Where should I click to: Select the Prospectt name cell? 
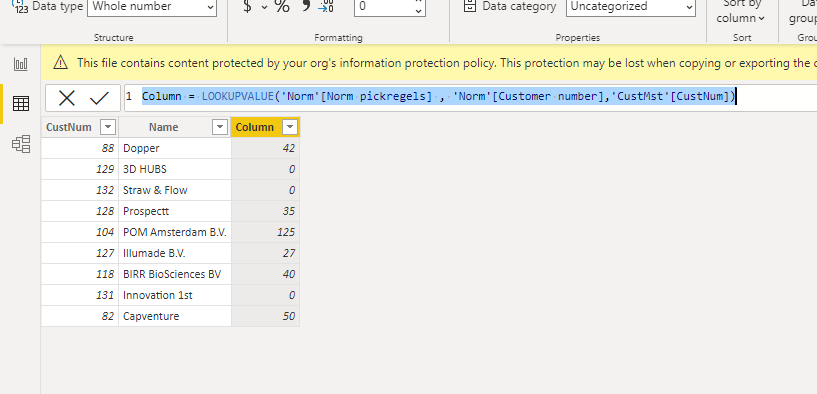[175, 211]
